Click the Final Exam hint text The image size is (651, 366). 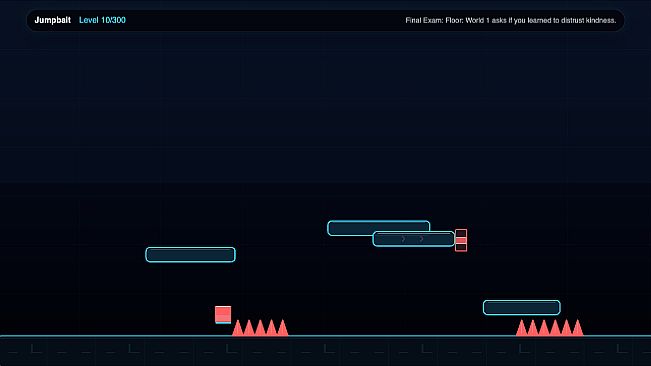click(x=510, y=20)
